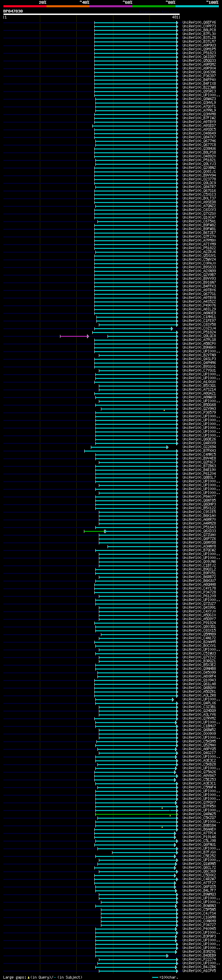Choose hit UniRef100_P34728
This screenshot has height=980, width=222.
click(x=199, y=592)
